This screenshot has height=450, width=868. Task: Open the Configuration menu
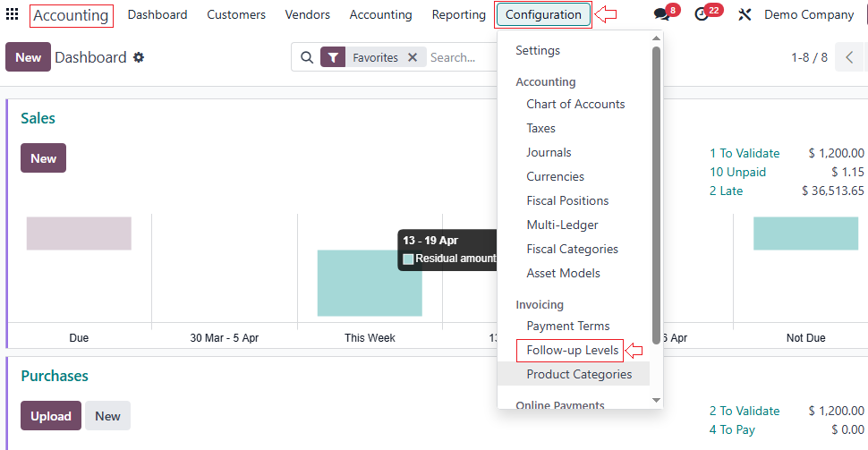543,14
